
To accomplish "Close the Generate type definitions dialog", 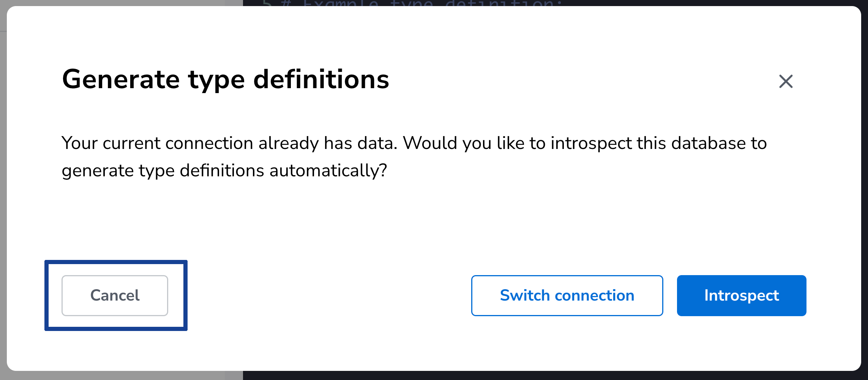I will tap(785, 81).
